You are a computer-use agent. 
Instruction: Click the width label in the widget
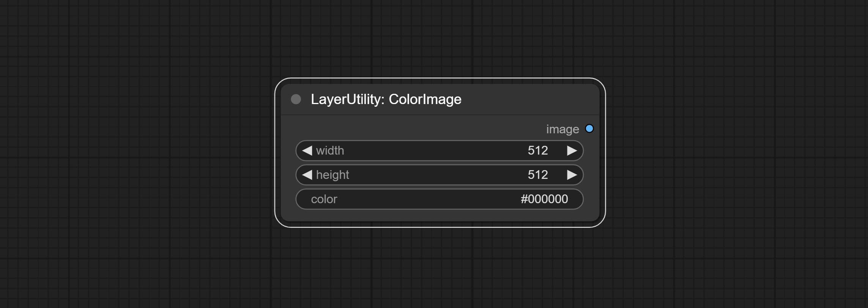(330, 150)
